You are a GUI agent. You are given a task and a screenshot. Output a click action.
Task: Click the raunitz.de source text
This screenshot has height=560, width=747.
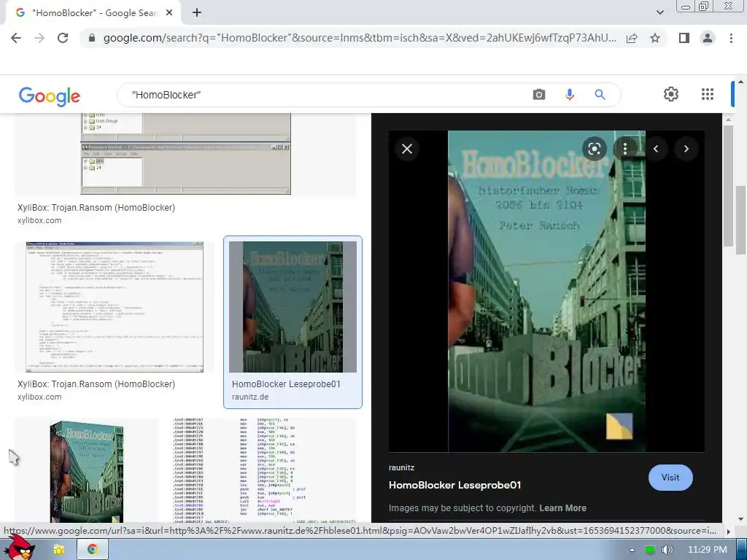pyautogui.click(x=250, y=397)
